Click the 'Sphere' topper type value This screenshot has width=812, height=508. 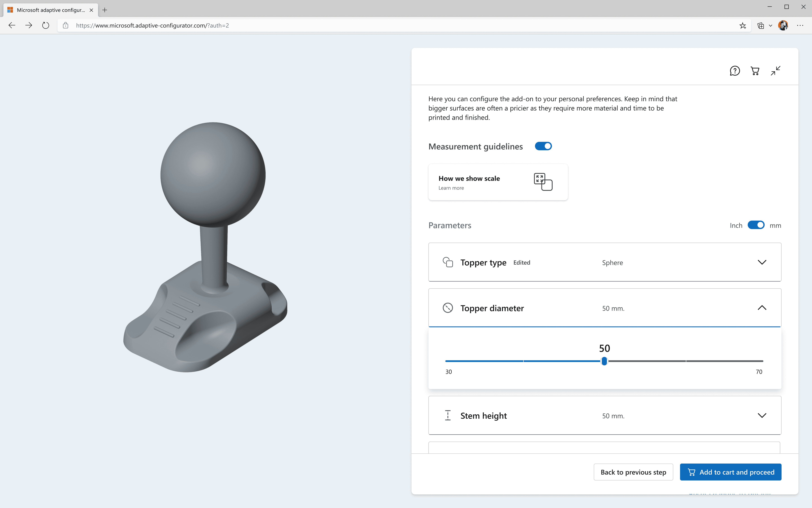(x=612, y=263)
